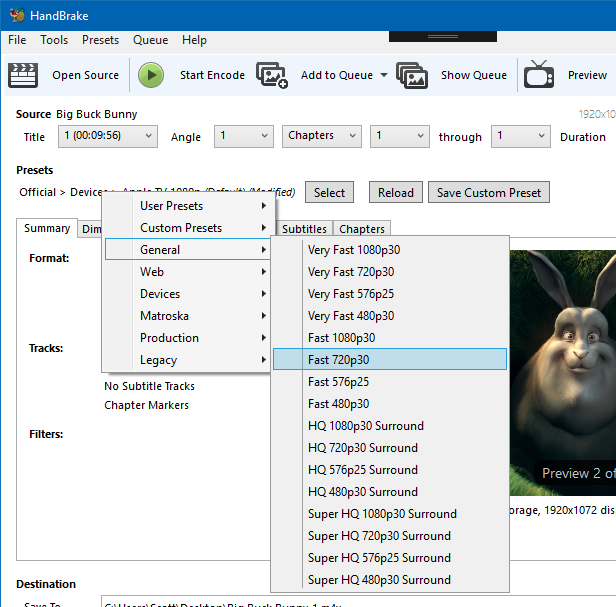Expand the User Presets submenu

(187, 206)
